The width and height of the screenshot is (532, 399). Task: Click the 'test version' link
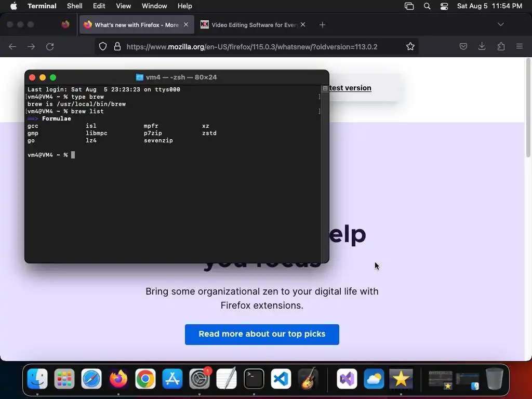tap(350, 88)
